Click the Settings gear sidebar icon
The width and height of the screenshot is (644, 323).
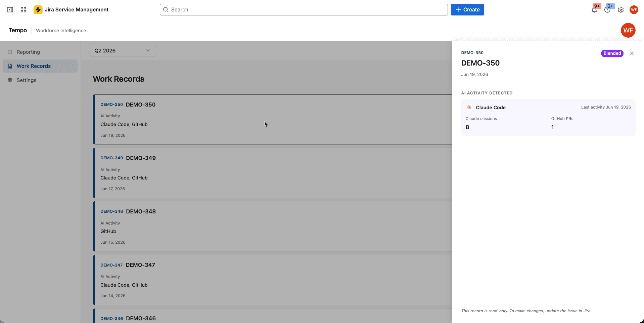[10, 80]
